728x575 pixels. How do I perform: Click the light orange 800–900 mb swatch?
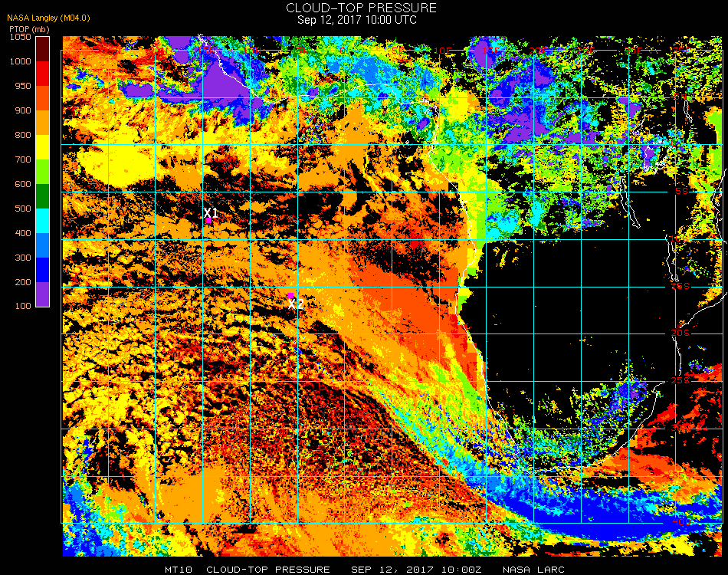point(42,123)
